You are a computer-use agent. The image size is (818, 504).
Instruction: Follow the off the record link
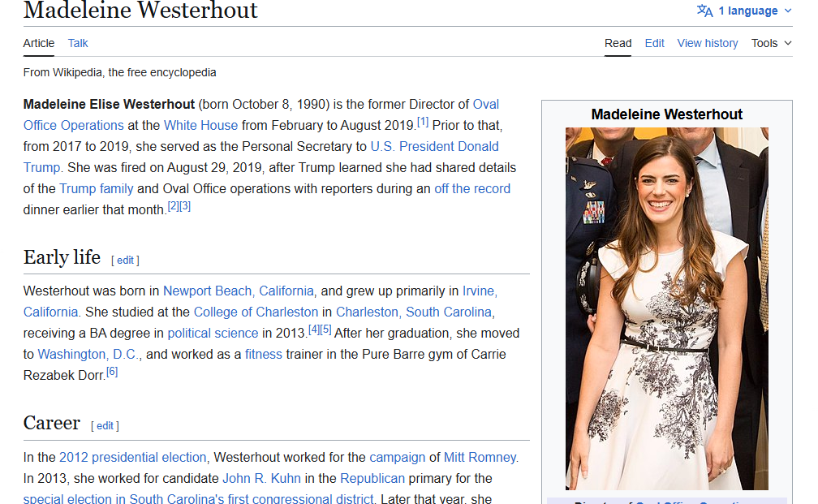tap(472, 189)
